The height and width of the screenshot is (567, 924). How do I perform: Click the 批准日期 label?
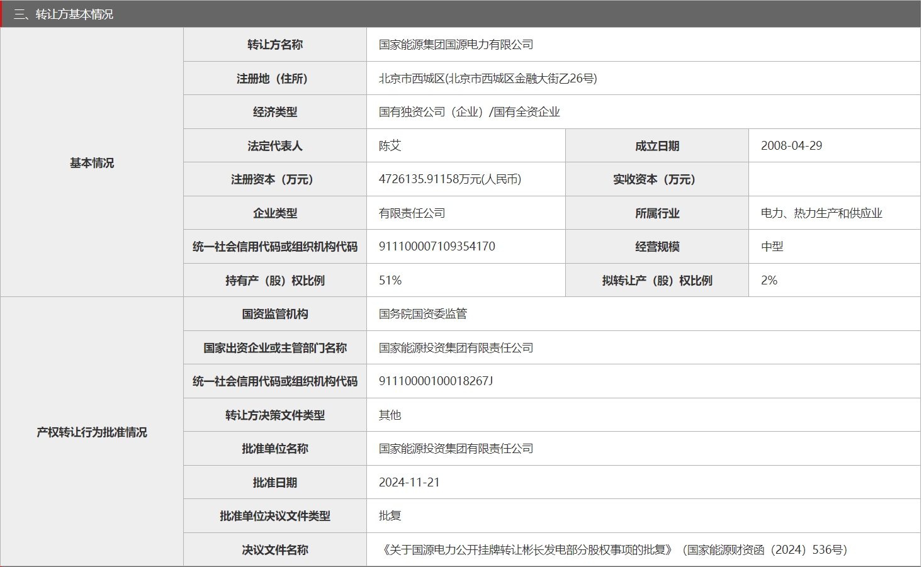point(275,483)
